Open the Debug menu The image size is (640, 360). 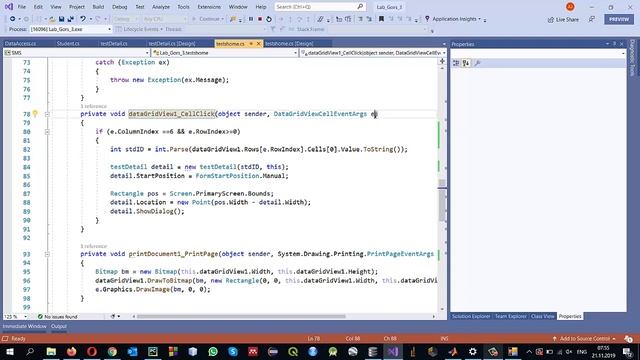point(120,7)
